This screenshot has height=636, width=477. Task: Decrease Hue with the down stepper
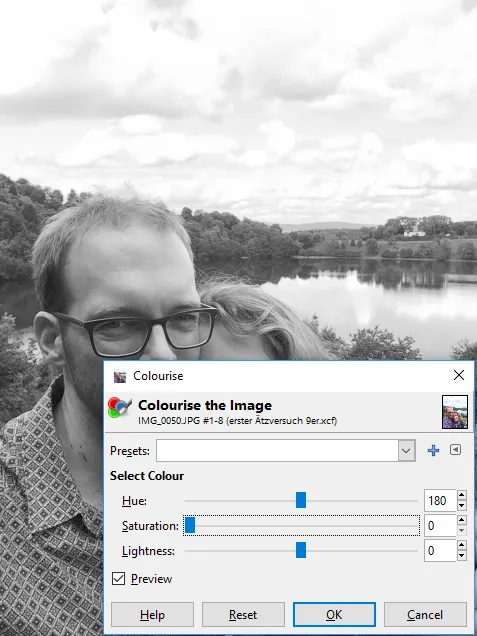(462, 506)
